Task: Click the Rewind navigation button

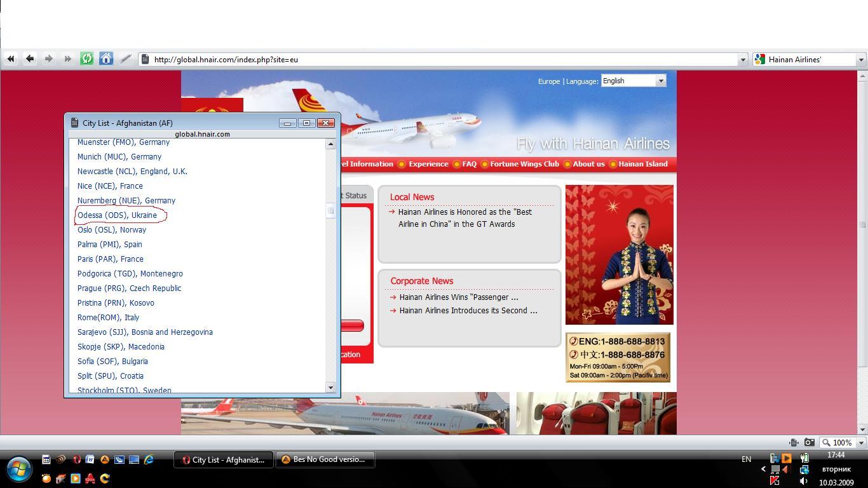Action: click(11, 59)
